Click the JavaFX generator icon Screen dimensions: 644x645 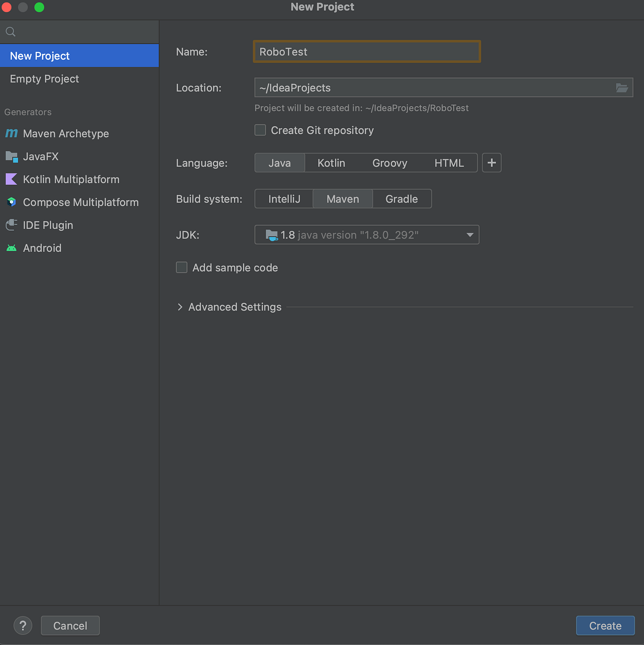click(x=11, y=156)
